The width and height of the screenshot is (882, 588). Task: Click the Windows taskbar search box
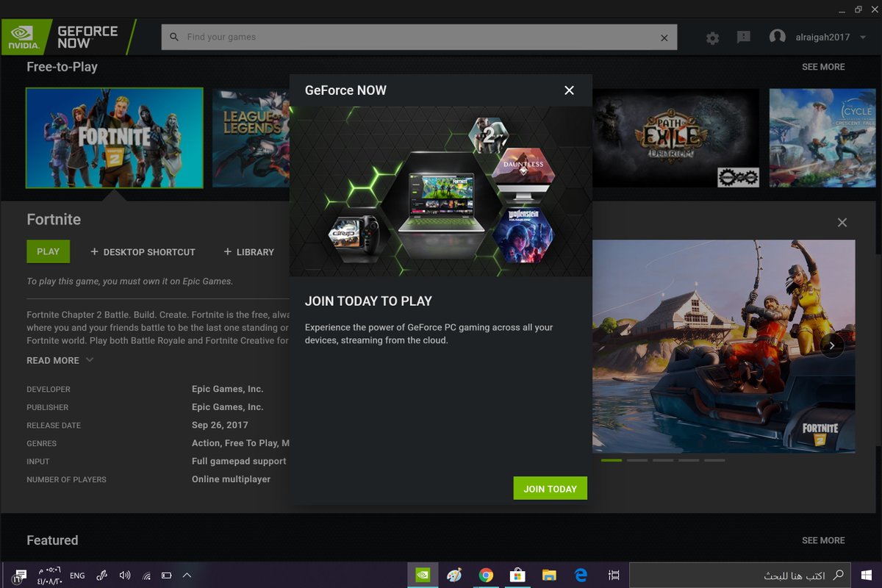click(741, 576)
